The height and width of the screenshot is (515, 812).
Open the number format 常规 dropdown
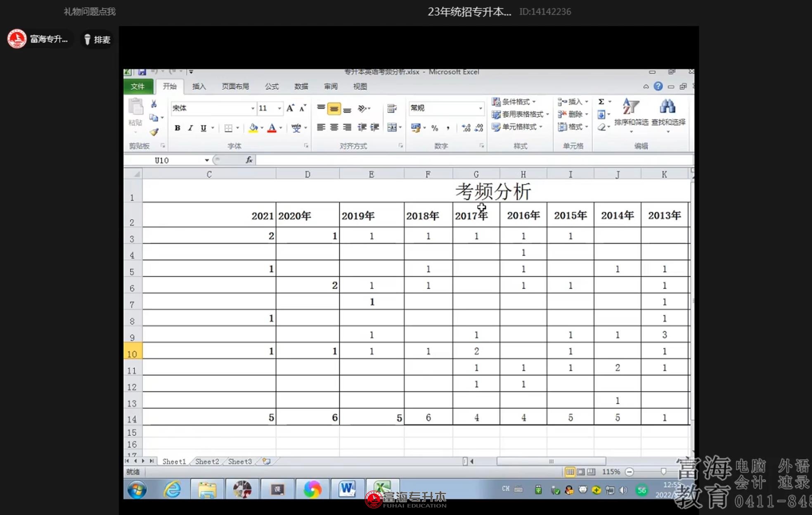coord(481,108)
